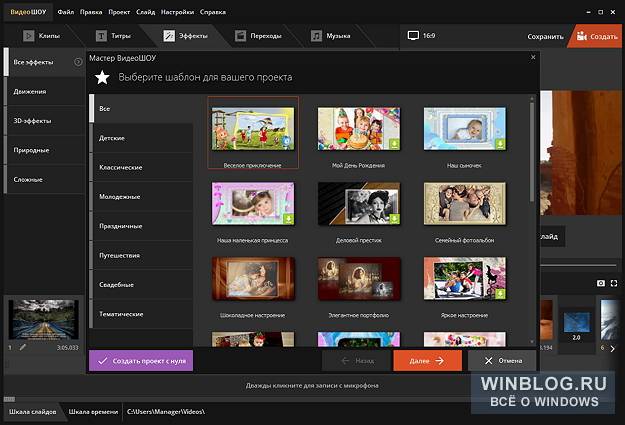Click the preview playback progress slider
The height and width of the screenshot is (425, 625).
(579, 264)
